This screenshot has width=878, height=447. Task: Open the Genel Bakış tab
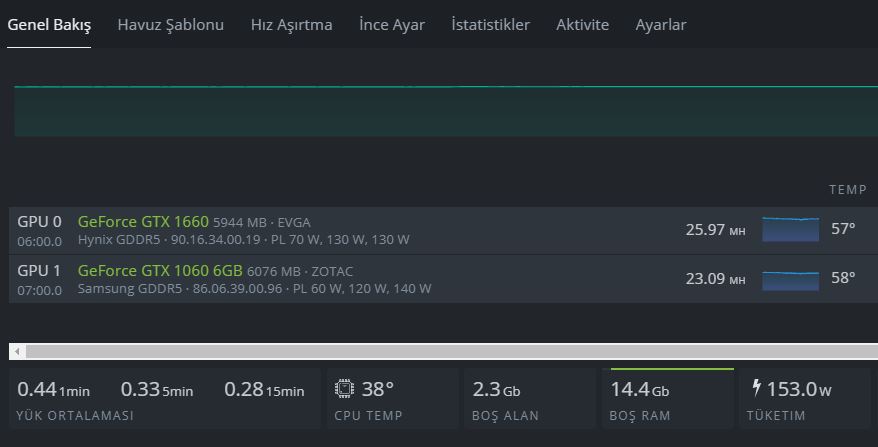[x=49, y=25]
